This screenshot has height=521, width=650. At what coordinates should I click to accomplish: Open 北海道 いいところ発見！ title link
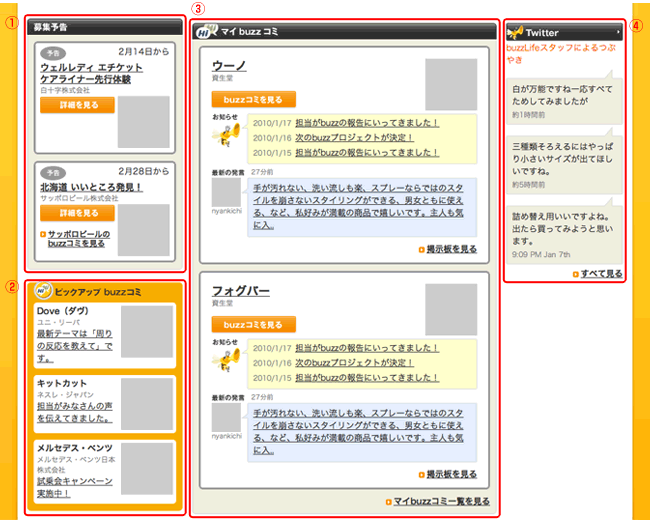pyautogui.click(x=92, y=187)
